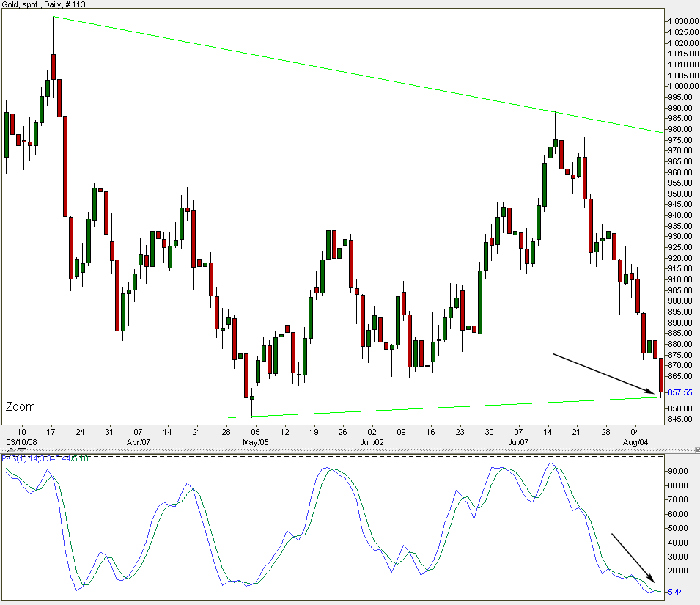
Task: Click the chart title Gold, spot, Daily
Action: [x=44, y=6]
